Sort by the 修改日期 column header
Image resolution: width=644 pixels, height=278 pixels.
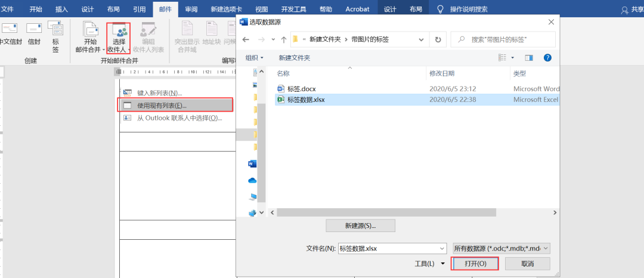pyautogui.click(x=442, y=73)
